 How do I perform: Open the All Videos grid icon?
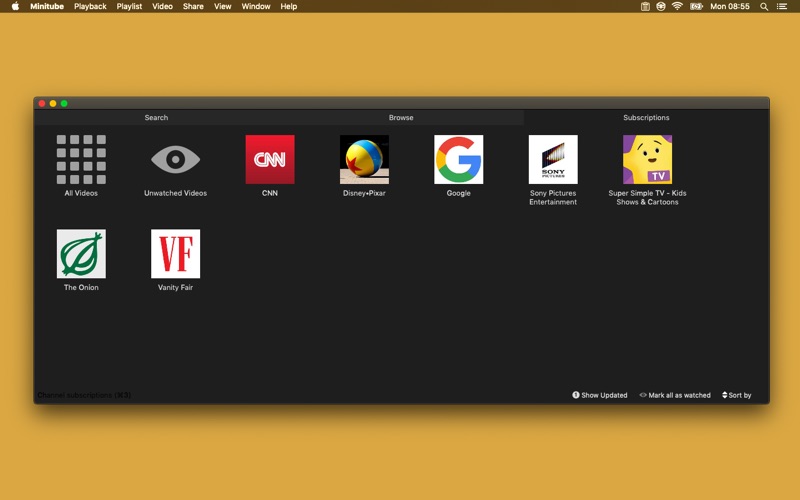81,159
